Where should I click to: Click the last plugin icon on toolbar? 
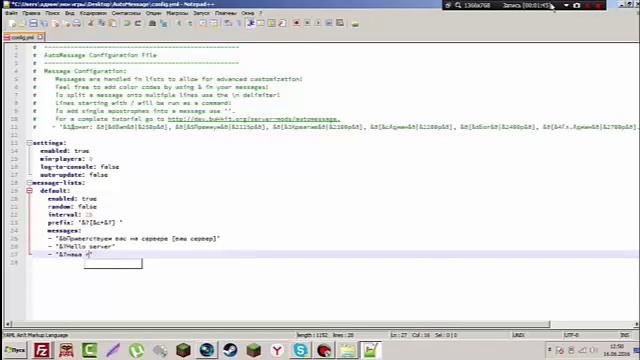click(x=355, y=23)
